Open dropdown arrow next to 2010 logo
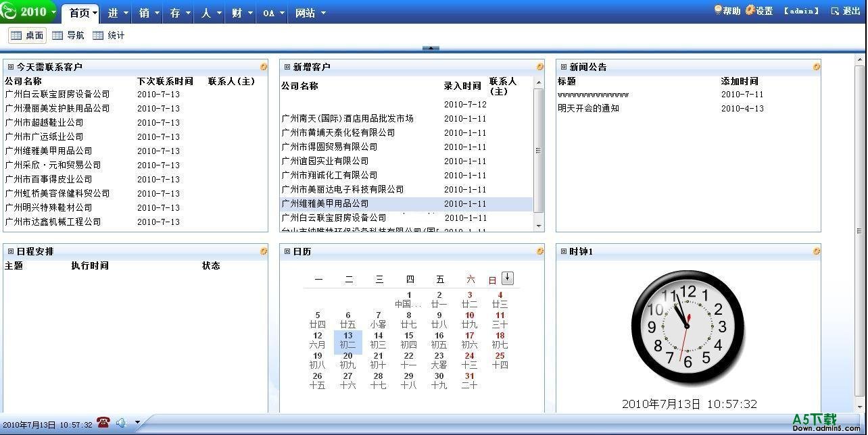Viewport: 868px width, 435px height. (x=53, y=11)
